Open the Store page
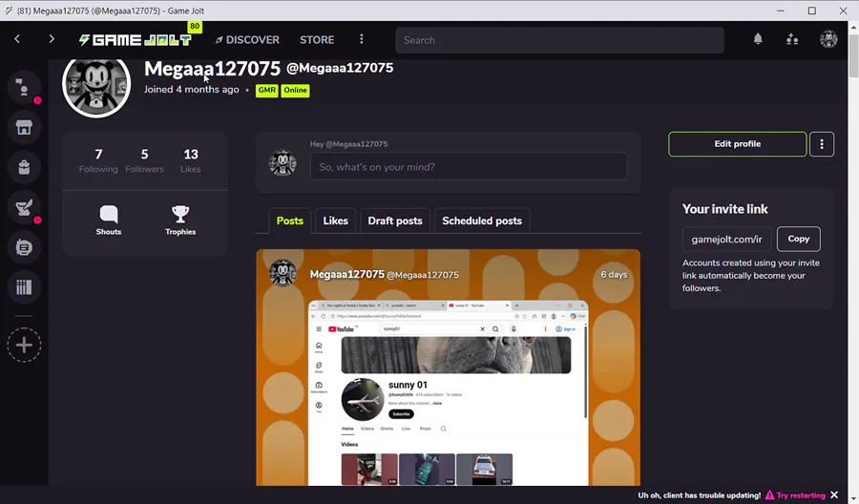 click(x=317, y=39)
